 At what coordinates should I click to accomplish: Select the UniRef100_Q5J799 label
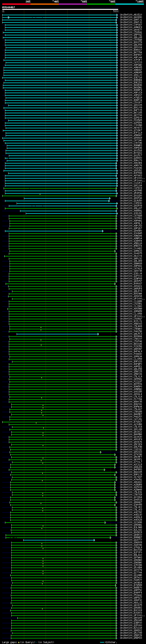pos(131,633)
